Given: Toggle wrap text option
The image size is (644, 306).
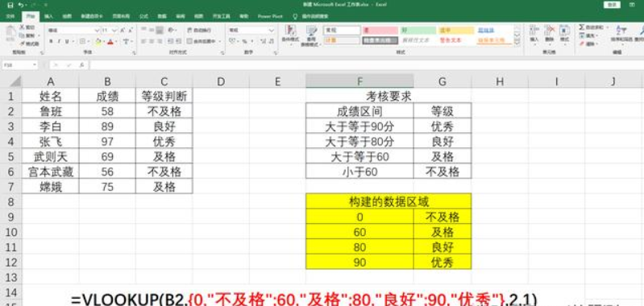Looking at the screenshot, I should click(x=199, y=31).
